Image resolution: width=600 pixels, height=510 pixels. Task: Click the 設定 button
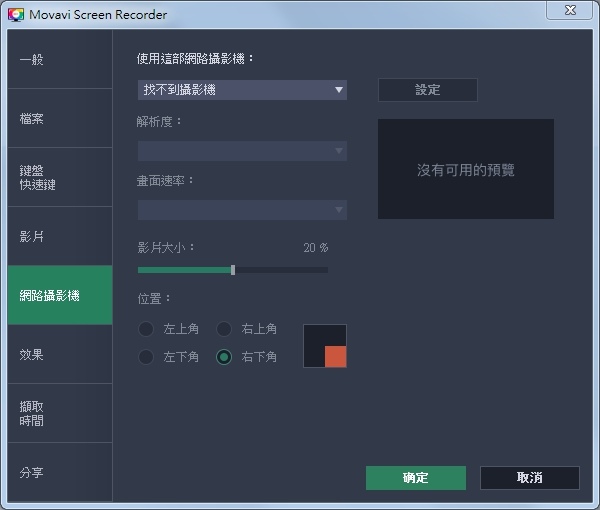point(428,90)
